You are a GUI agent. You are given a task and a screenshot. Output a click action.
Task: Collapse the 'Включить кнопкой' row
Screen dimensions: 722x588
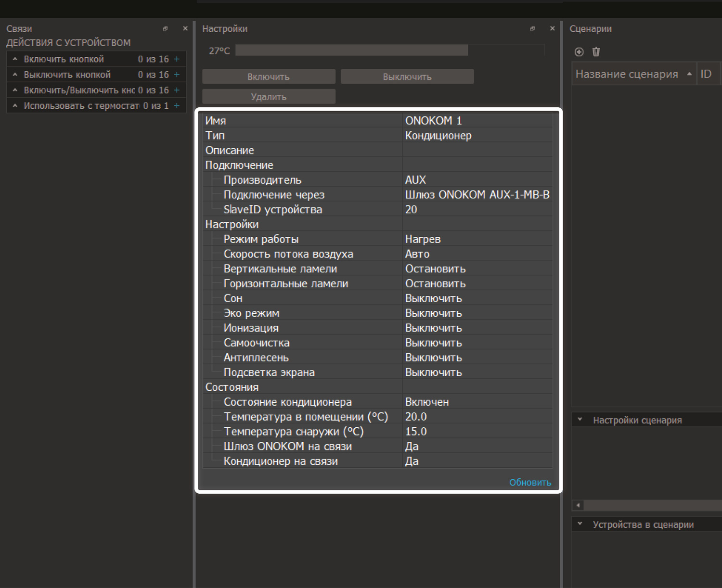(x=15, y=59)
